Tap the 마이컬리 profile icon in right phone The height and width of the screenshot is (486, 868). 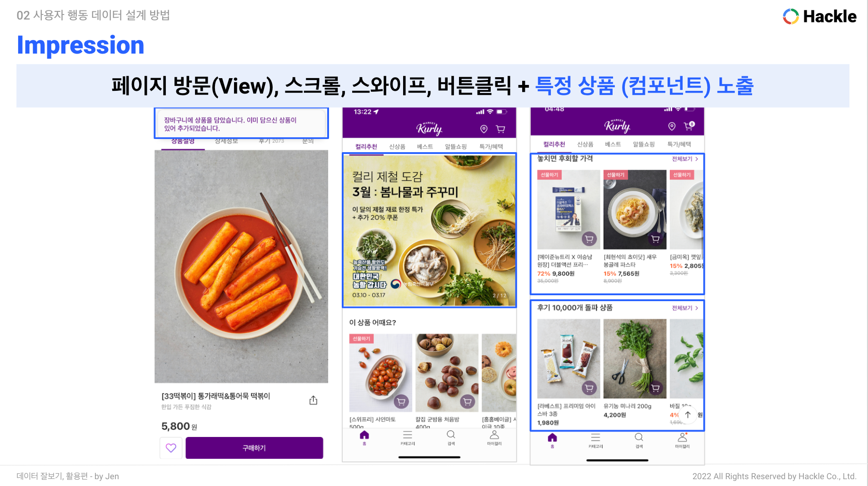click(x=682, y=440)
